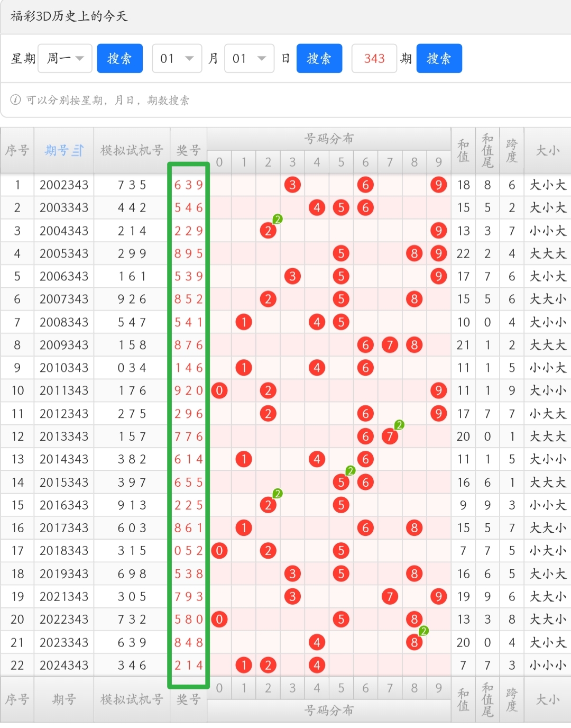Viewport: 571px width, 728px height.
Task: Click red ball 1 in row 2024343
Action: (x=244, y=665)
